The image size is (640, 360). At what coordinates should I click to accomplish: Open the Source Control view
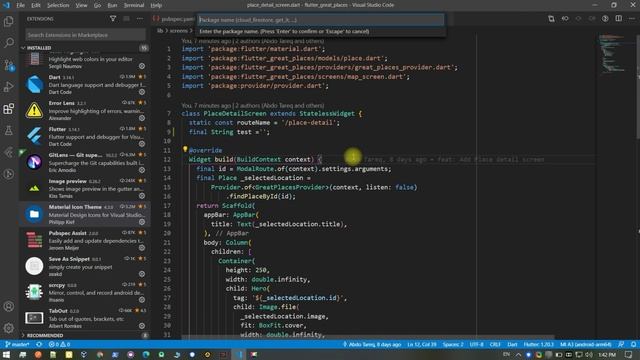9,65
